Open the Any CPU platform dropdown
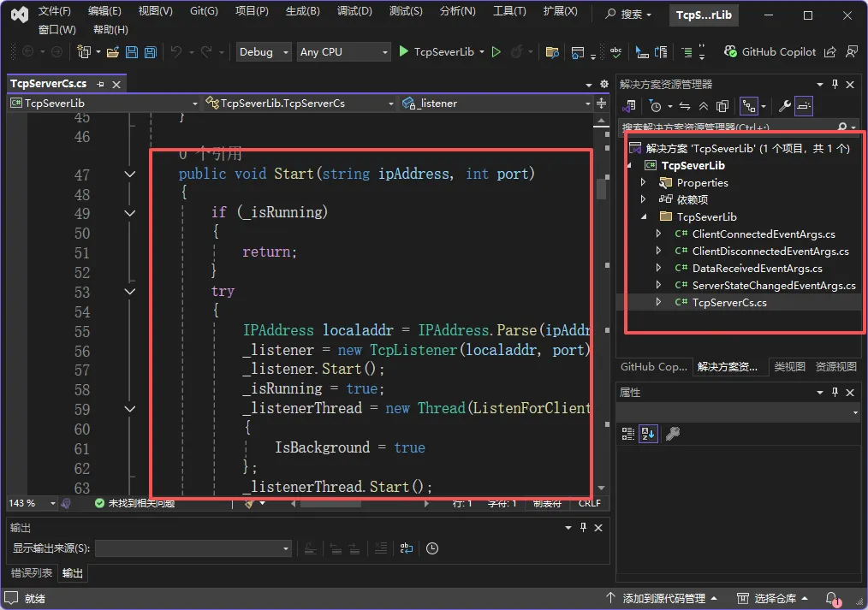The height and width of the screenshot is (610, 868). coord(344,52)
